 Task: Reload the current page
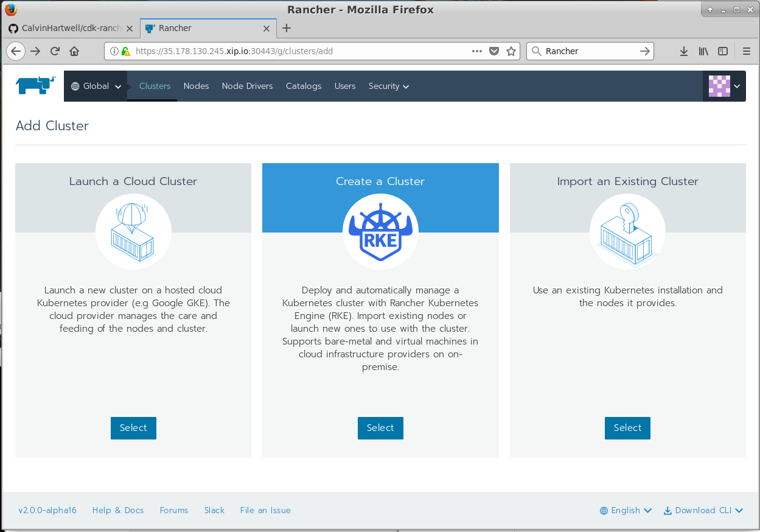55,51
